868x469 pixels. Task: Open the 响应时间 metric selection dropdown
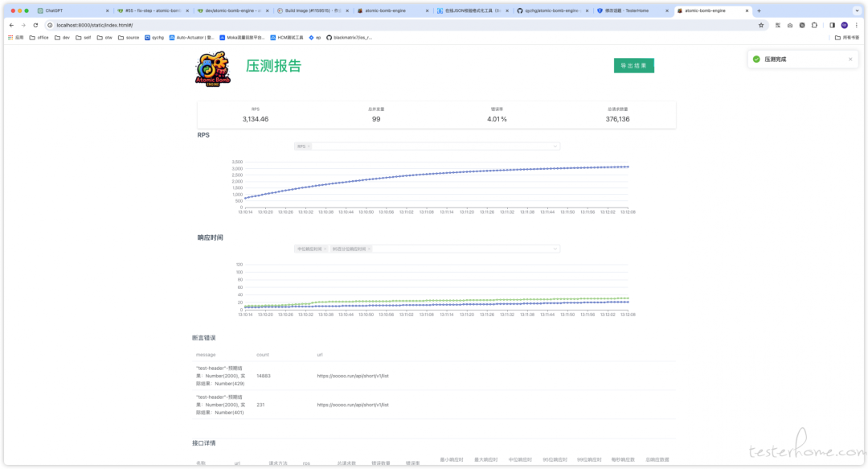click(555, 249)
